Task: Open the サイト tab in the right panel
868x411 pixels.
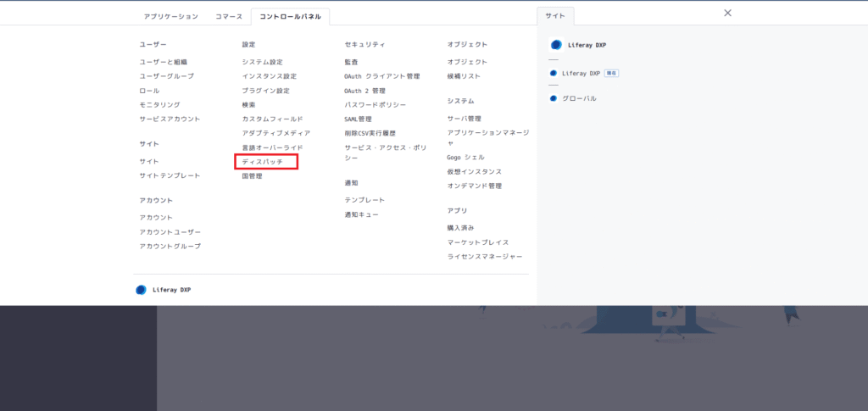Action: click(x=555, y=16)
